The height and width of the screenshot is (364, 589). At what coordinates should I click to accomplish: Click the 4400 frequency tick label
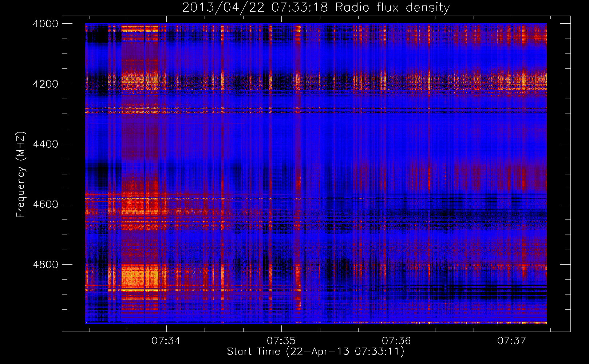pyautogui.click(x=46, y=144)
